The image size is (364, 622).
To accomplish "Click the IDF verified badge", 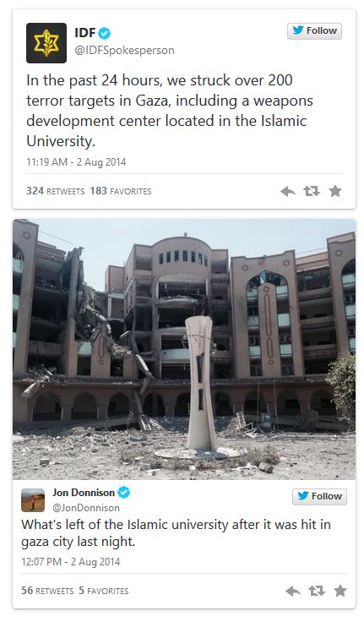I will pos(105,33).
